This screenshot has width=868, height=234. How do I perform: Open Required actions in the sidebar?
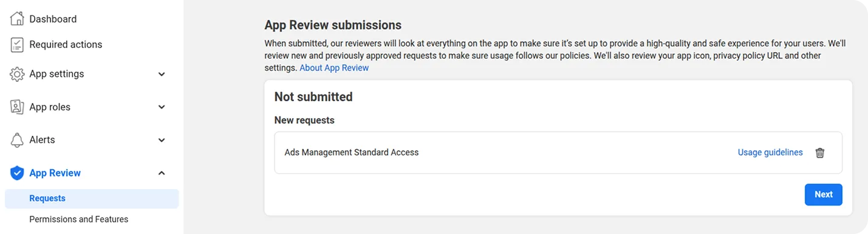[x=66, y=44]
